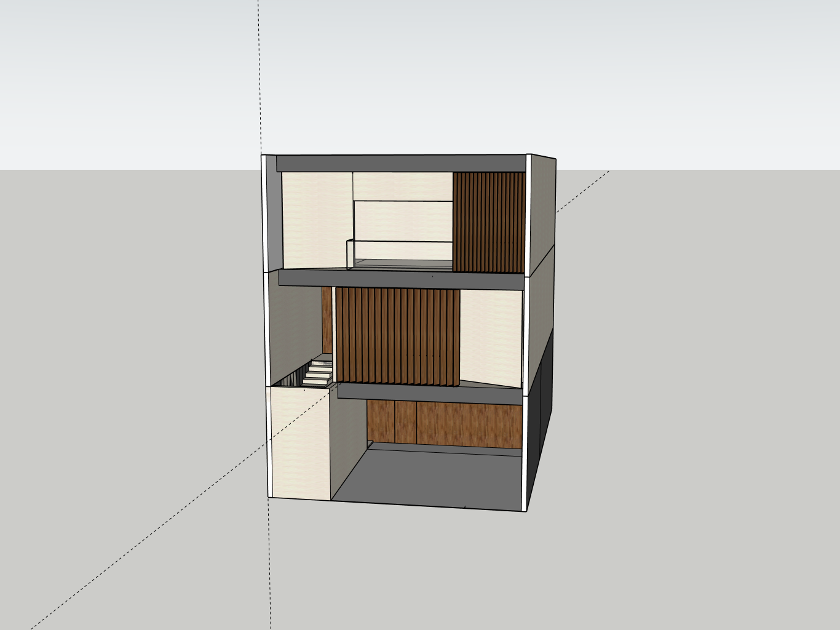Image resolution: width=840 pixels, height=630 pixels.
Task: Select the second-floor gray slab edge
Action: (x=400, y=280)
